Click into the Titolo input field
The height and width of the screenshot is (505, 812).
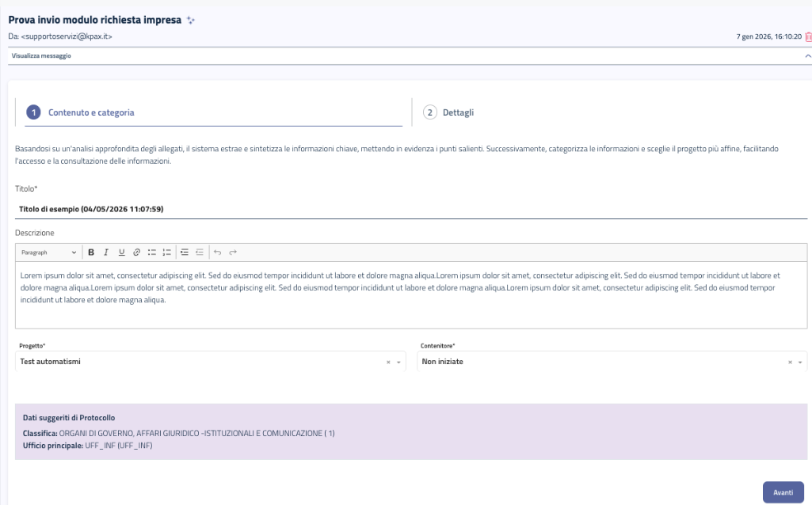click(411, 209)
